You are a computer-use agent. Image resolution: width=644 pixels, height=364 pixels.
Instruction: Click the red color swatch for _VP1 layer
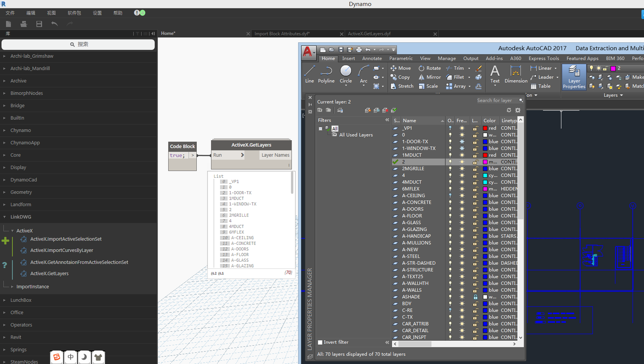coord(485,128)
